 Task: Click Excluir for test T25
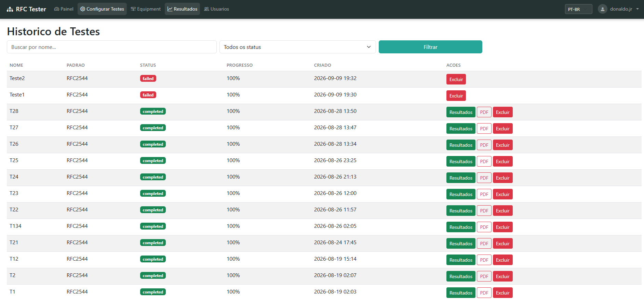pyautogui.click(x=502, y=161)
